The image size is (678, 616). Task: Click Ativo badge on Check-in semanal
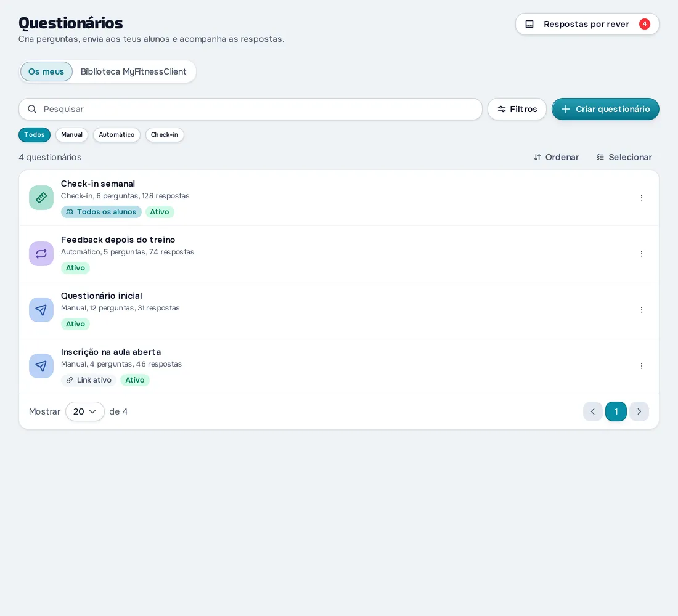(x=160, y=212)
